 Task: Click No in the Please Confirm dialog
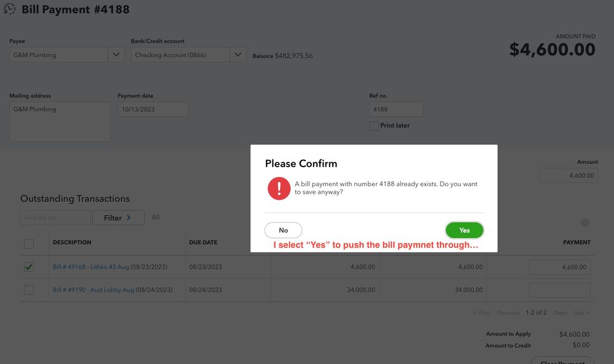[283, 230]
